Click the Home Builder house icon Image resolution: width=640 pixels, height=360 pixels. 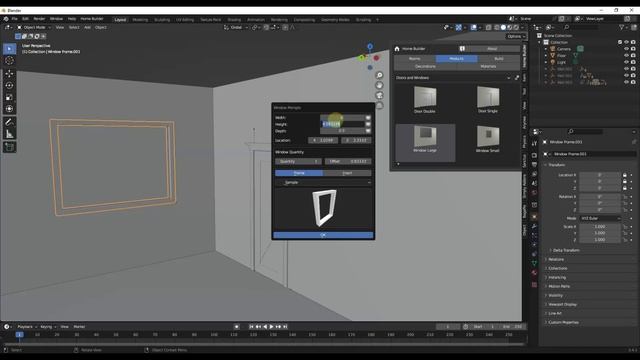(x=397, y=49)
